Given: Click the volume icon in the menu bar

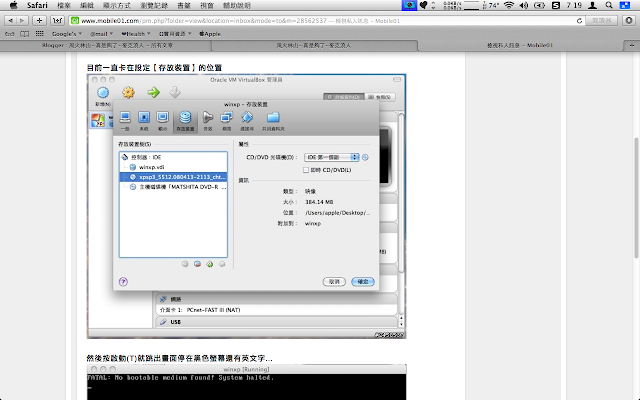Looking at the screenshot, I should 524,5.
